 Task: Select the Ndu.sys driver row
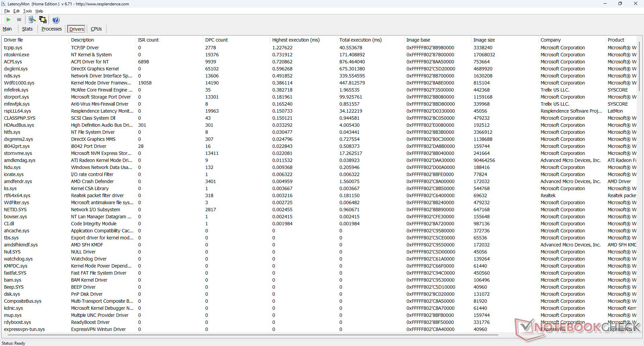click(x=319, y=167)
